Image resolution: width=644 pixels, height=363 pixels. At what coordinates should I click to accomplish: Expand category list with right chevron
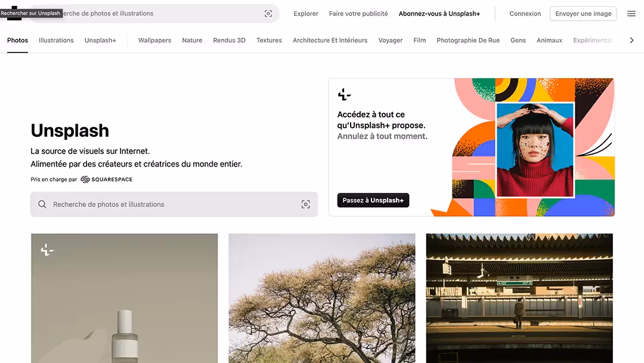coord(631,40)
